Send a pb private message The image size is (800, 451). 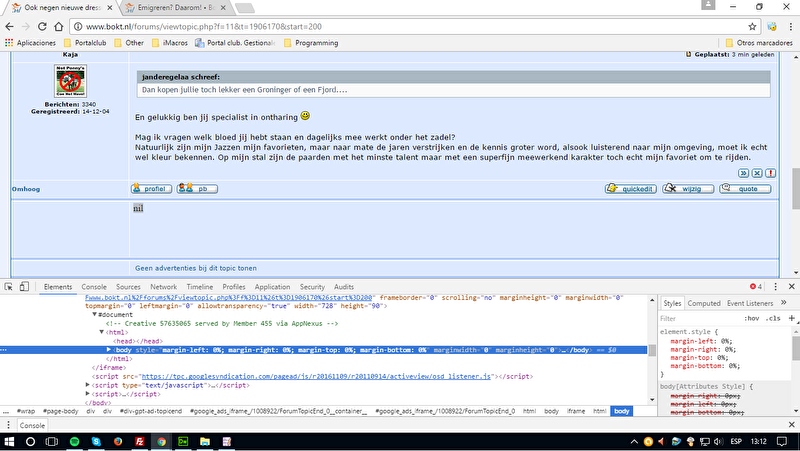click(x=197, y=189)
